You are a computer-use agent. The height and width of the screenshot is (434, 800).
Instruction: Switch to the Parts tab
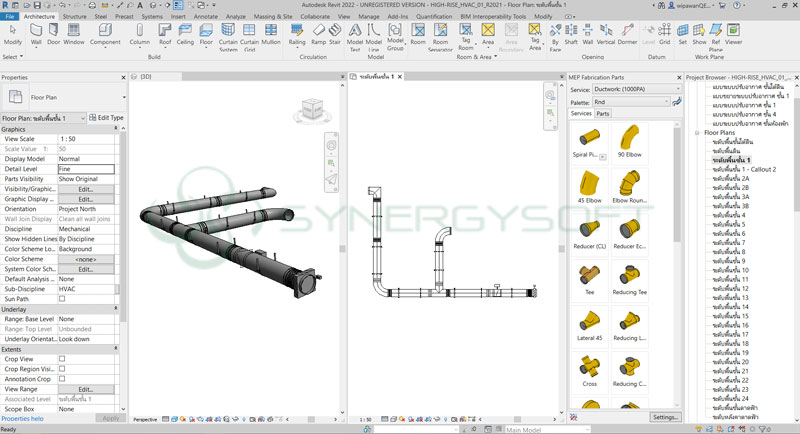click(603, 114)
